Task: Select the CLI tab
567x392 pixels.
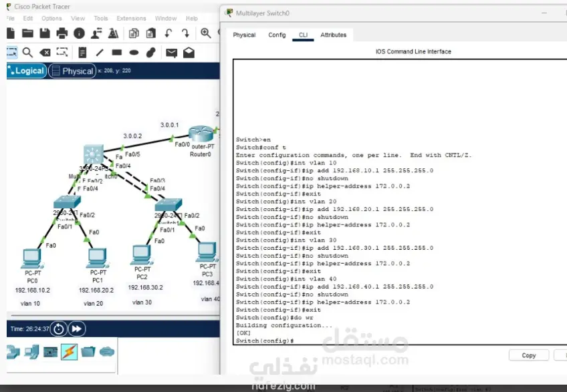Action: click(x=303, y=35)
